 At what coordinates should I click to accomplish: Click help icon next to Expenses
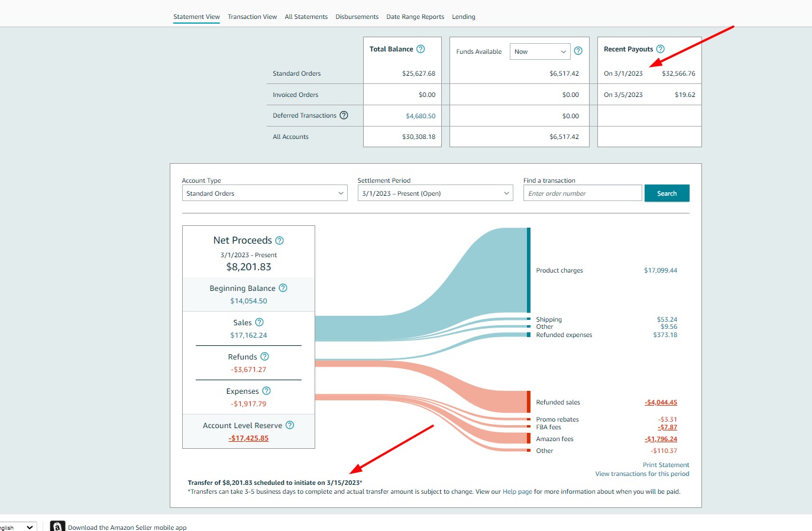tap(266, 391)
